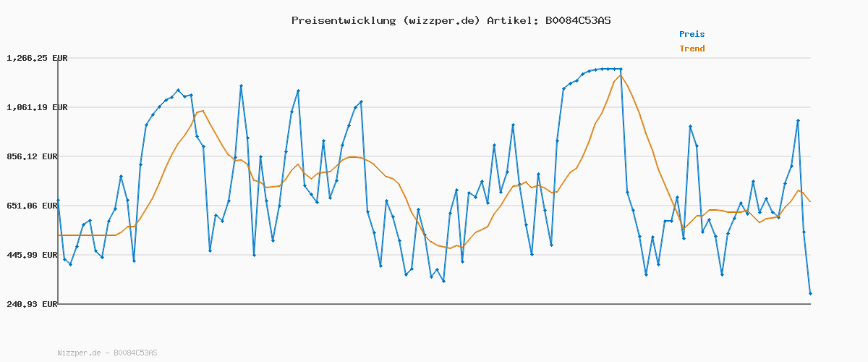Image resolution: width=868 pixels, height=362 pixels.
Task: Click the first blue price data point
Action: [58, 201]
